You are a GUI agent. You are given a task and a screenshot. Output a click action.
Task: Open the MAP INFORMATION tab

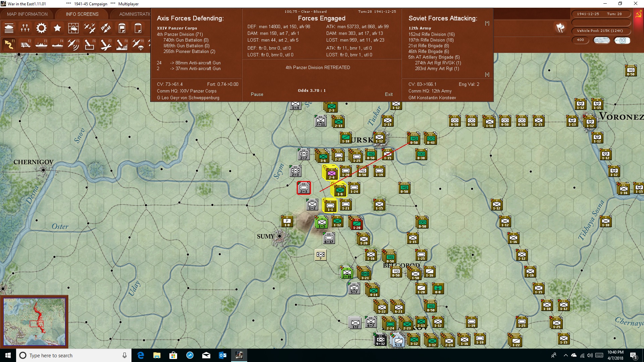point(27,14)
